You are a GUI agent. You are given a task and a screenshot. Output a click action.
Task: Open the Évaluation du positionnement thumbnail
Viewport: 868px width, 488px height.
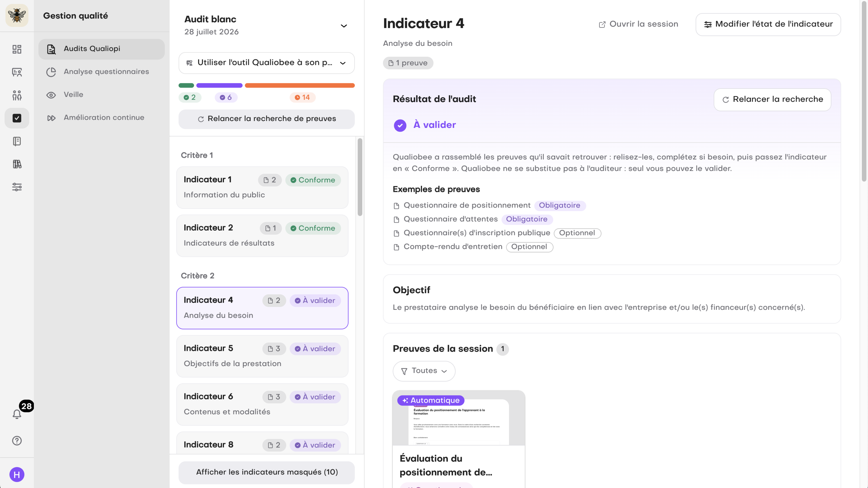point(459,418)
